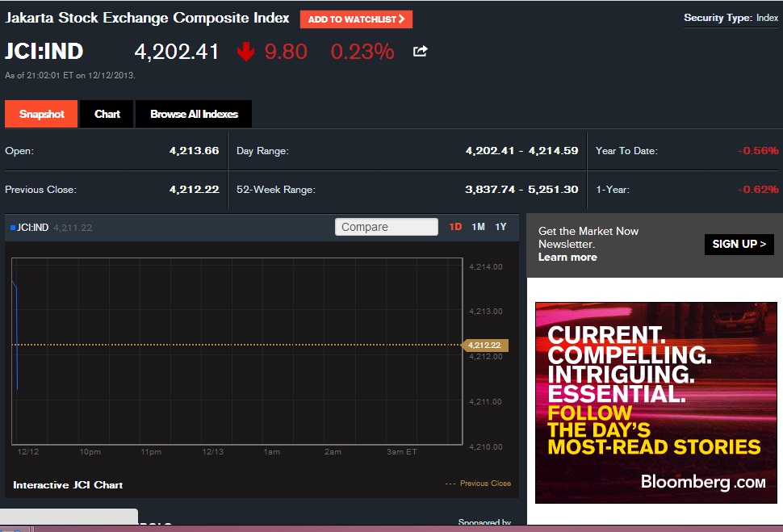Click the current price 4,202.41
This screenshot has width=783, height=532.
point(177,52)
